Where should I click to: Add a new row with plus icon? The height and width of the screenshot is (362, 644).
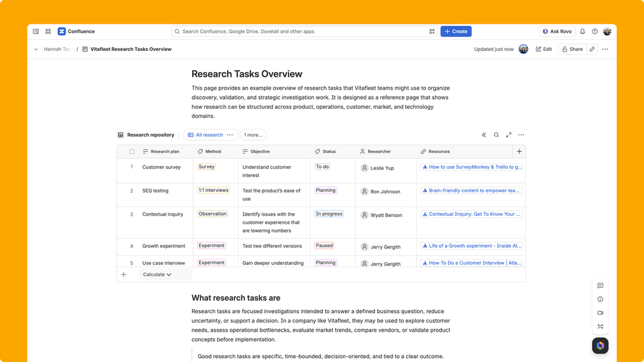click(x=124, y=274)
